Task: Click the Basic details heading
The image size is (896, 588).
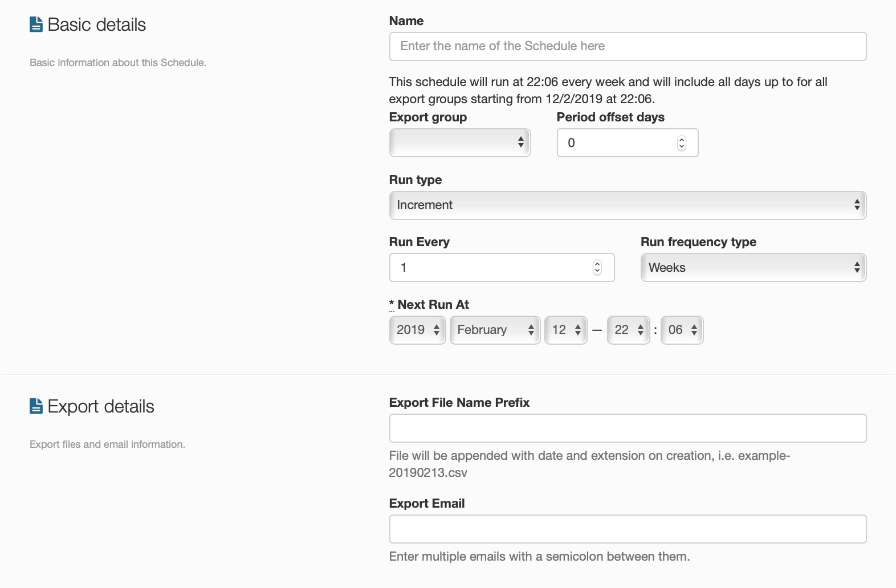Action: point(97,24)
